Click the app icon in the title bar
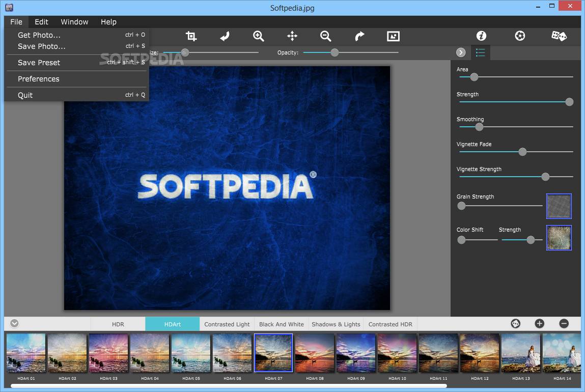The height and width of the screenshot is (392, 585). (9, 7)
